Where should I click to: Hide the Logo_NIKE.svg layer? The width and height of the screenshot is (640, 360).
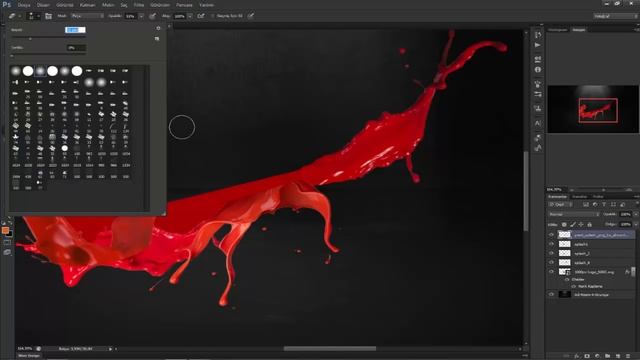pos(551,272)
